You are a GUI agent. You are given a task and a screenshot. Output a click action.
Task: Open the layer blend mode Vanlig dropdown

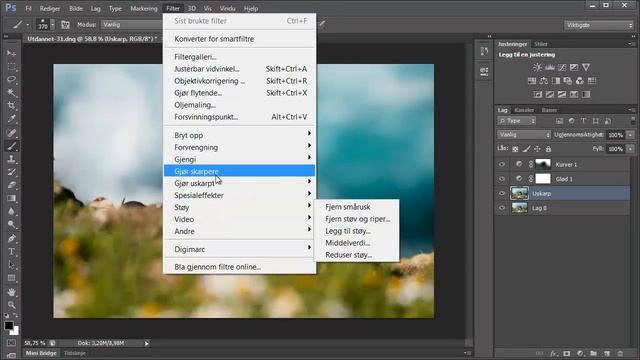pos(524,135)
